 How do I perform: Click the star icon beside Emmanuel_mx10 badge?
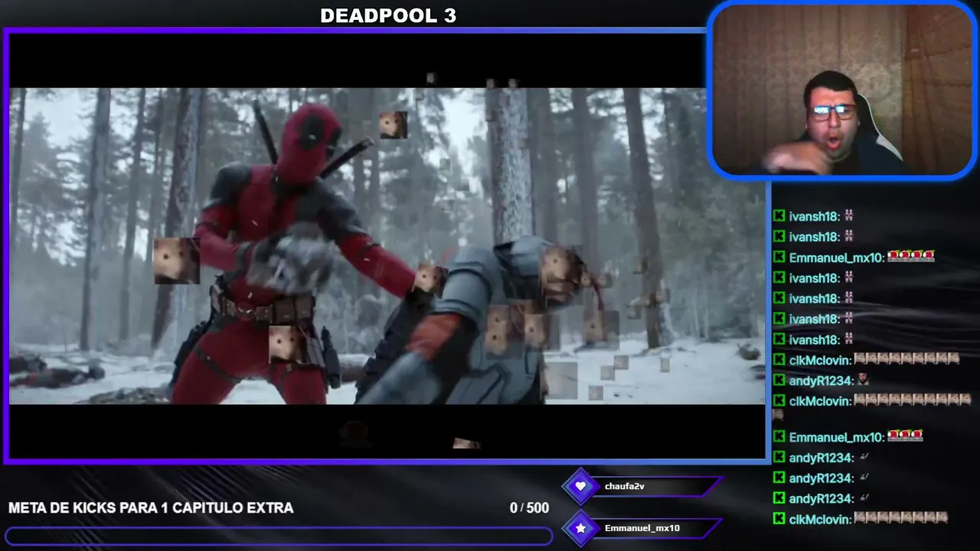[x=580, y=528]
